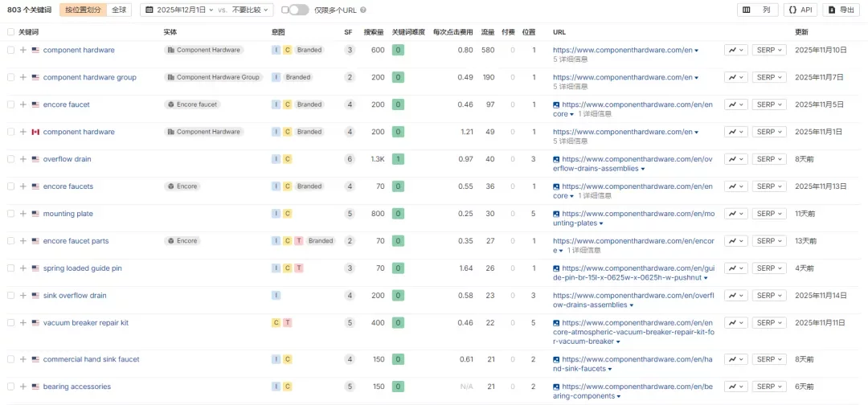The image size is (868, 405).
Task: Click the help icon next to 仅限多个URL
Action: (x=363, y=10)
